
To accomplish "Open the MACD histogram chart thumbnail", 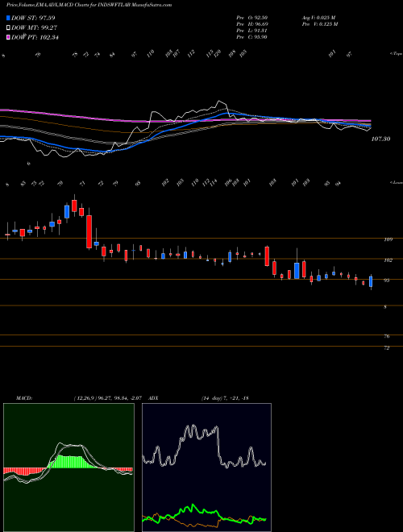I will (x=69, y=468).
